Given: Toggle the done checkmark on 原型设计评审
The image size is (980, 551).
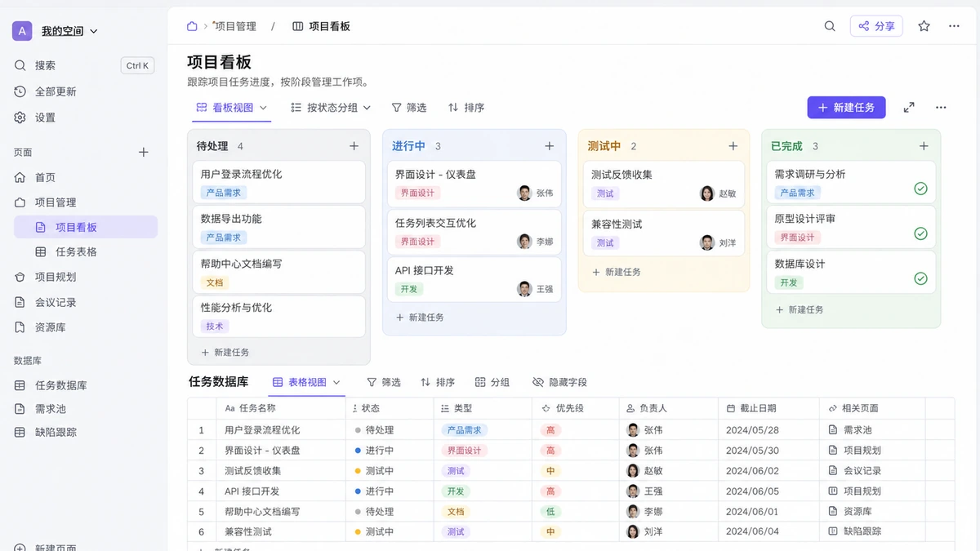Looking at the screenshot, I should pos(920,233).
